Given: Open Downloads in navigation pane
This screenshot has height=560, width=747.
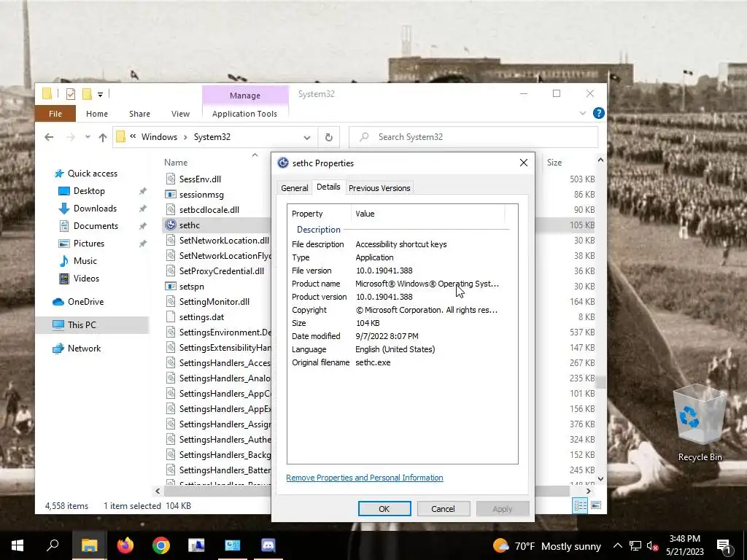Looking at the screenshot, I should (x=95, y=209).
